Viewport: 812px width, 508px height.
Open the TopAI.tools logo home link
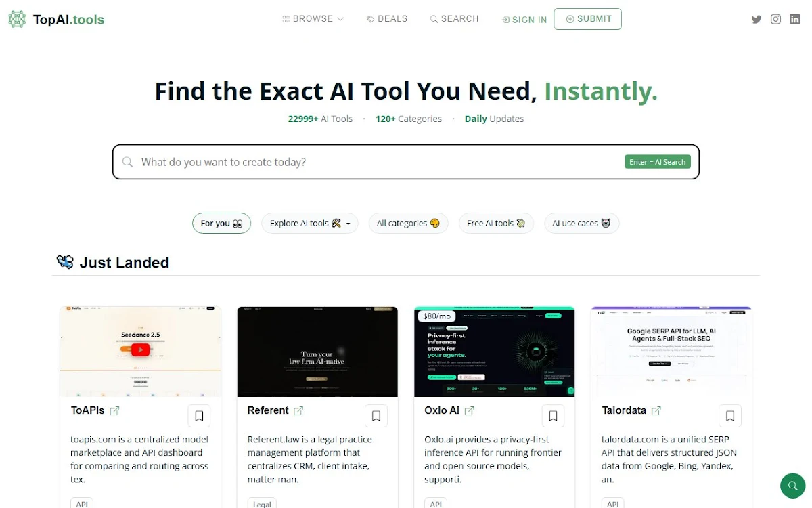57,19
